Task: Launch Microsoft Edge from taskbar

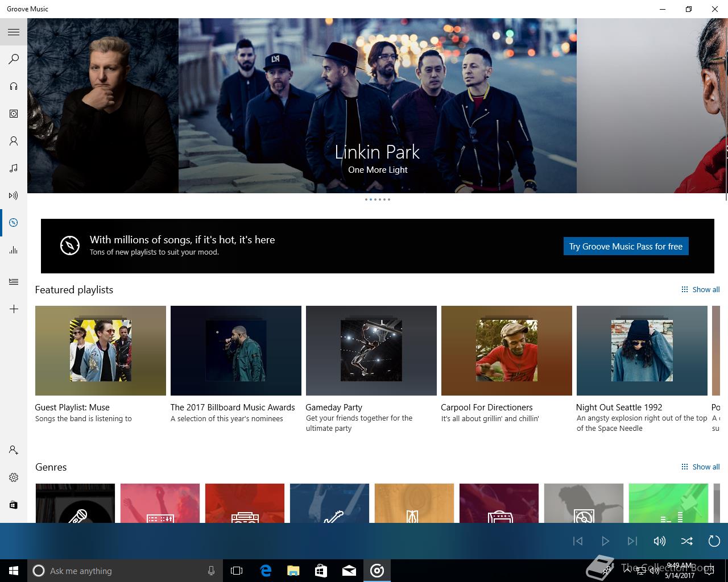Action: (x=266, y=571)
